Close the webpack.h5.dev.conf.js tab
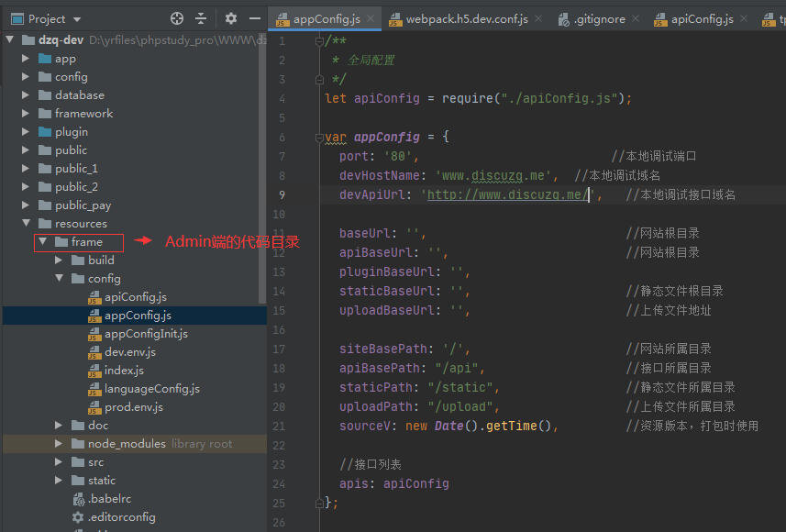Screen dimensions: 786x532 click(x=538, y=18)
